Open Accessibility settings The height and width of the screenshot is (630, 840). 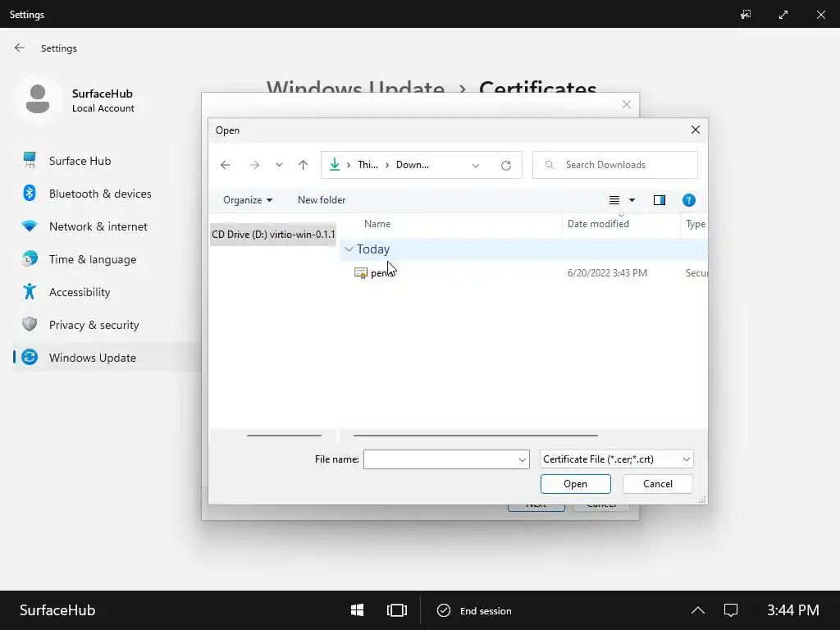point(80,292)
